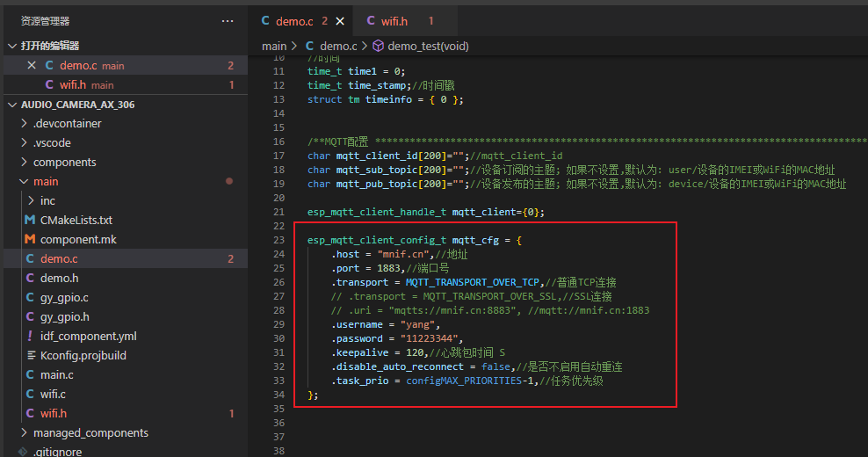The height and width of the screenshot is (457, 868).
Task: Click .keepalive = 120 value
Action: pos(414,352)
